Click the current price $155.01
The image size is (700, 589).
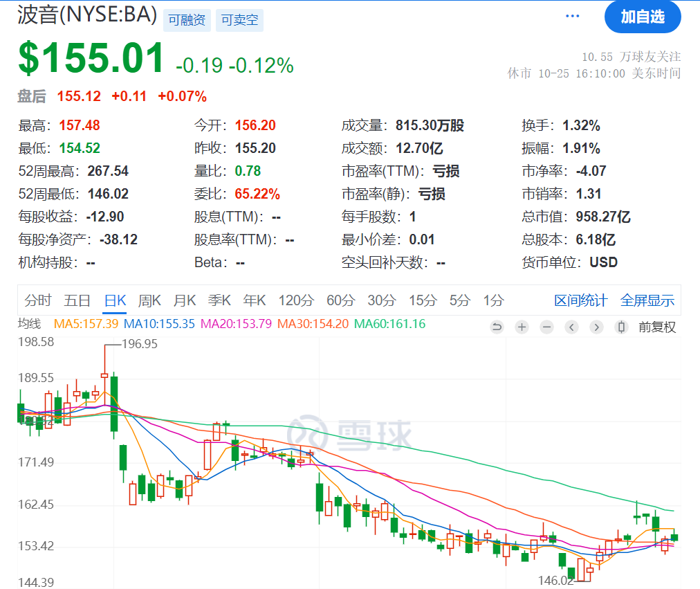coord(91,57)
